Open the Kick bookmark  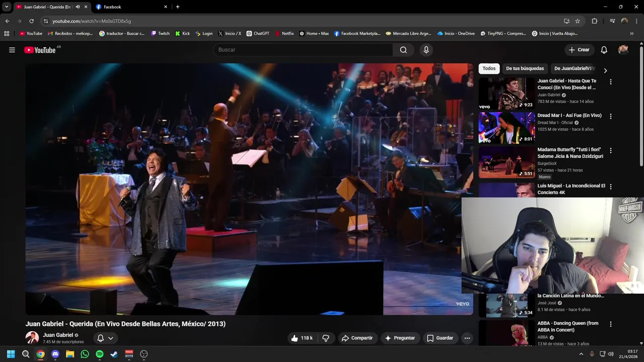pos(182,34)
